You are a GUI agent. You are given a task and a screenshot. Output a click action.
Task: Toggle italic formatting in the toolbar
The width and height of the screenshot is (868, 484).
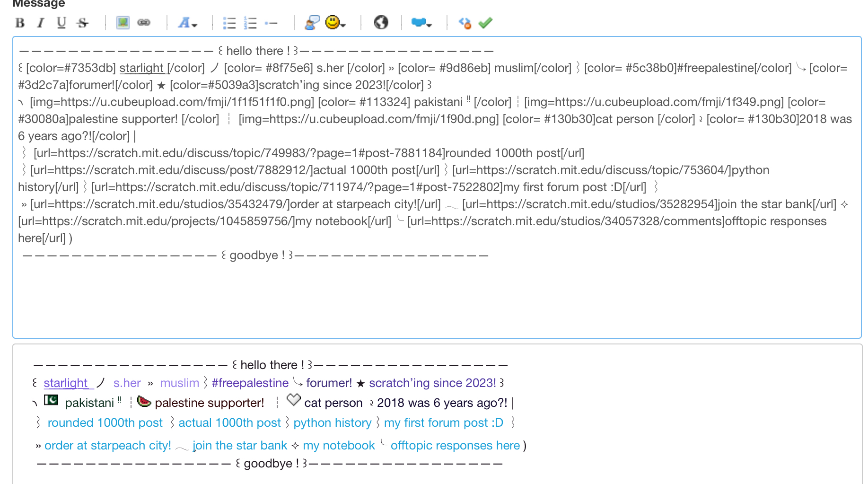click(x=41, y=23)
